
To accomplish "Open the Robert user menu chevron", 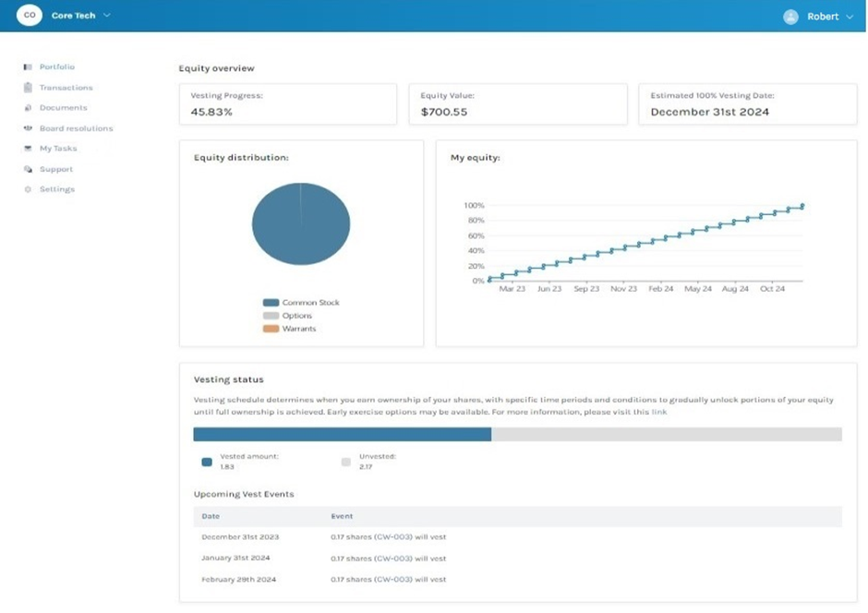I will click(850, 18).
